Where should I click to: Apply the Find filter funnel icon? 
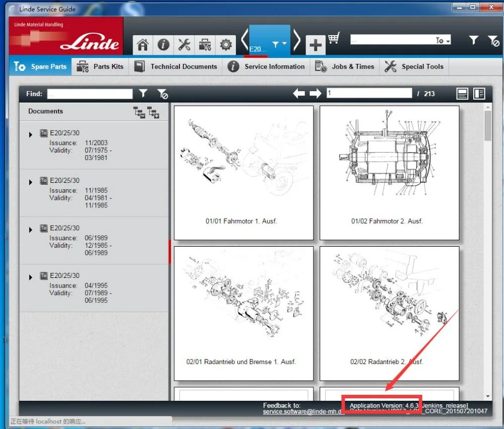pyautogui.click(x=143, y=94)
